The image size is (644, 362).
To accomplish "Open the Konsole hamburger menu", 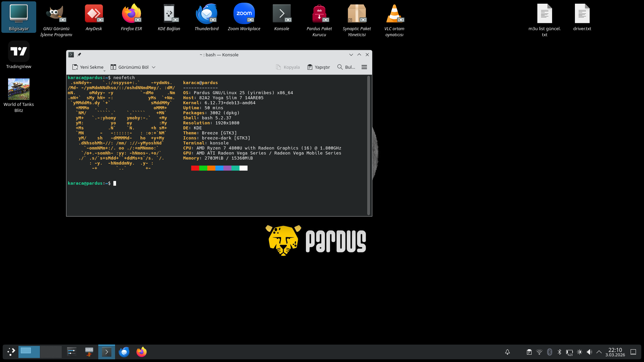I will click(x=364, y=67).
